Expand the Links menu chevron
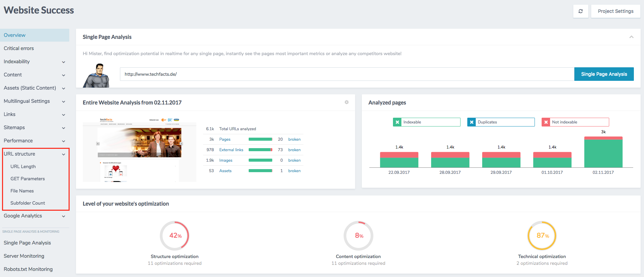The height and width of the screenshot is (277, 644). pos(64,115)
